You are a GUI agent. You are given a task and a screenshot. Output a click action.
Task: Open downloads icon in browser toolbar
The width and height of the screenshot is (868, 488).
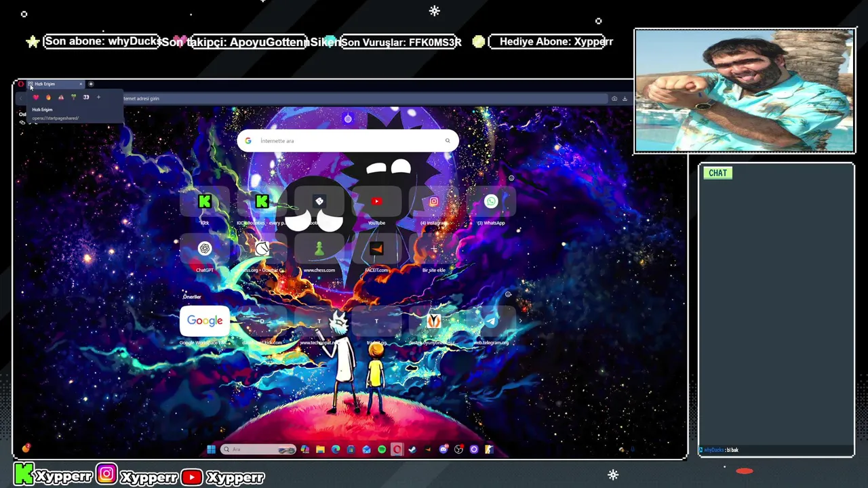625,98
